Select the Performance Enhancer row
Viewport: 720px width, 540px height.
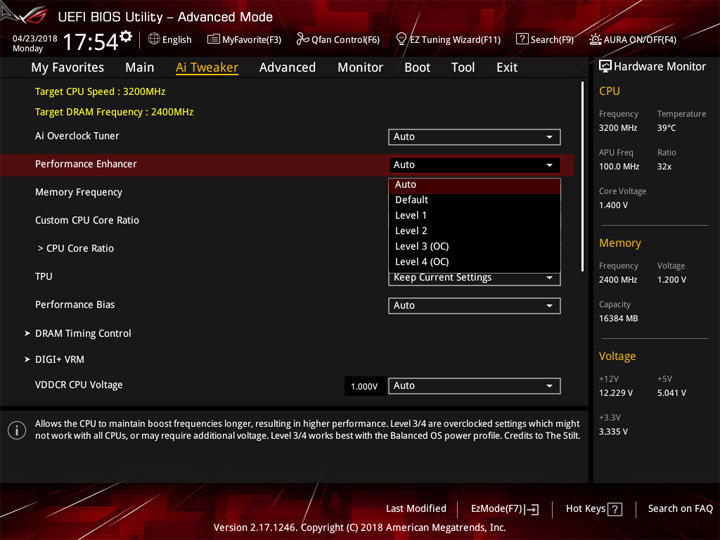(x=287, y=165)
